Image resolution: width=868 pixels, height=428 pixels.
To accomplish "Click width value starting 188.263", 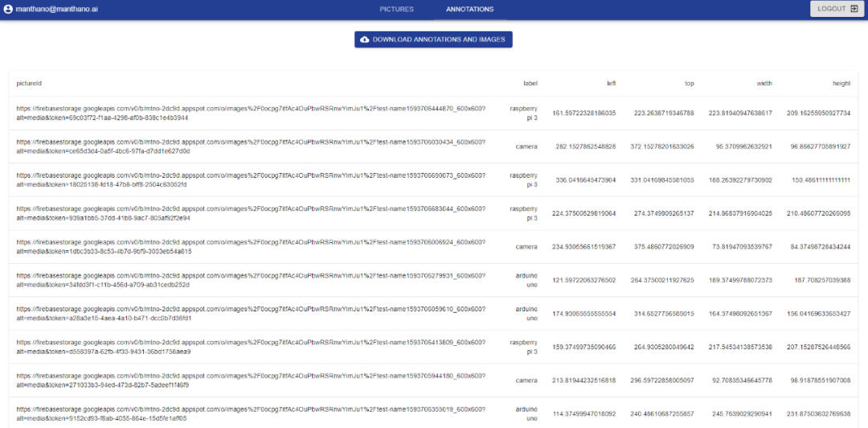I will [x=741, y=180].
